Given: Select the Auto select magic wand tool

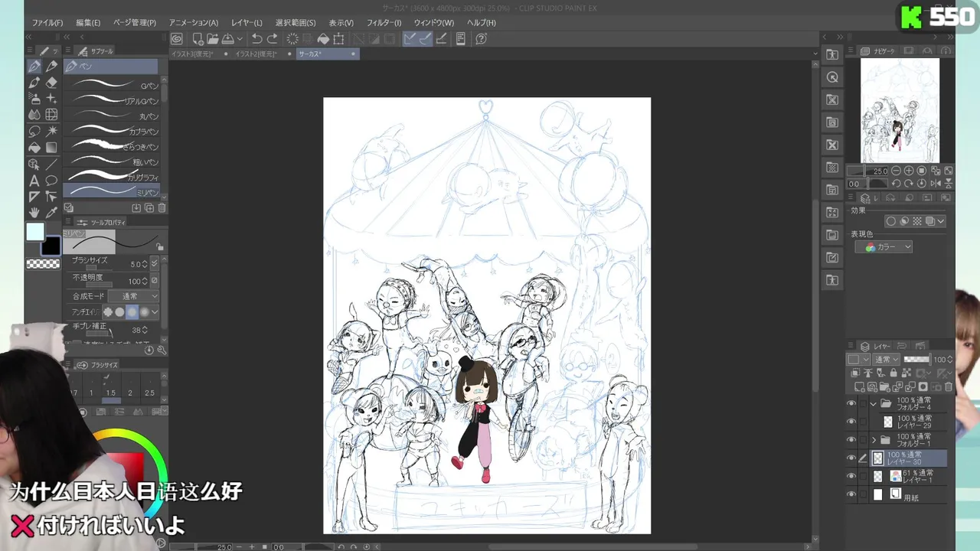Looking at the screenshot, I should click(51, 131).
